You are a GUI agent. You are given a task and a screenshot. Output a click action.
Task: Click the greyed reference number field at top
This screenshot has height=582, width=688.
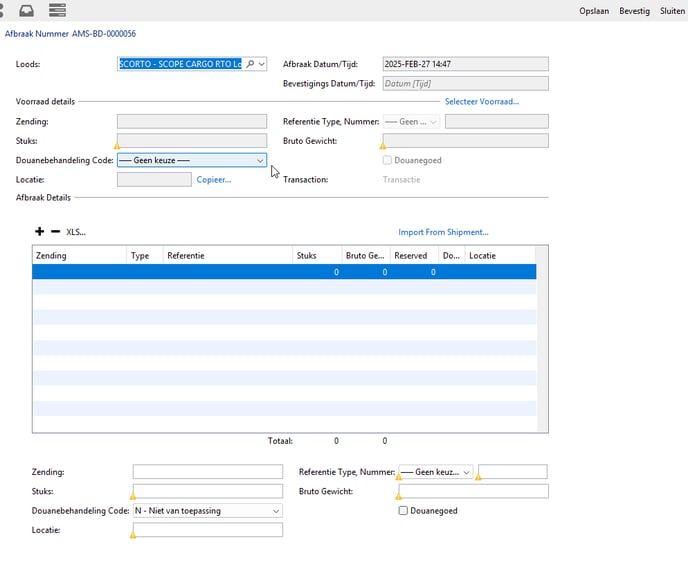[x=497, y=122]
